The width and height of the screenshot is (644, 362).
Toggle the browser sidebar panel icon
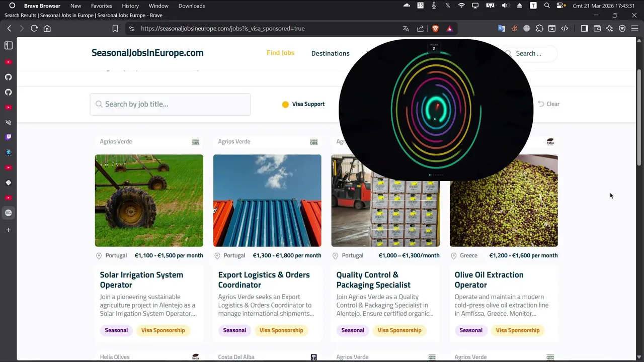tap(584, 29)
